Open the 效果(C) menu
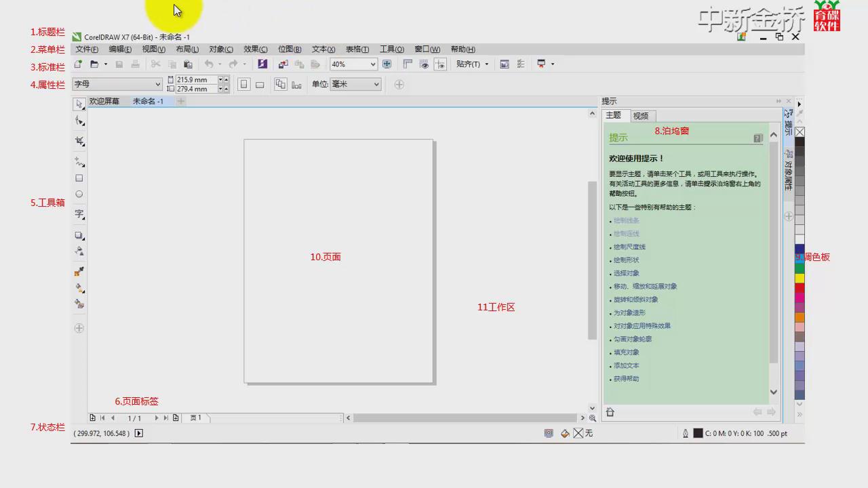 coord(255,49)
